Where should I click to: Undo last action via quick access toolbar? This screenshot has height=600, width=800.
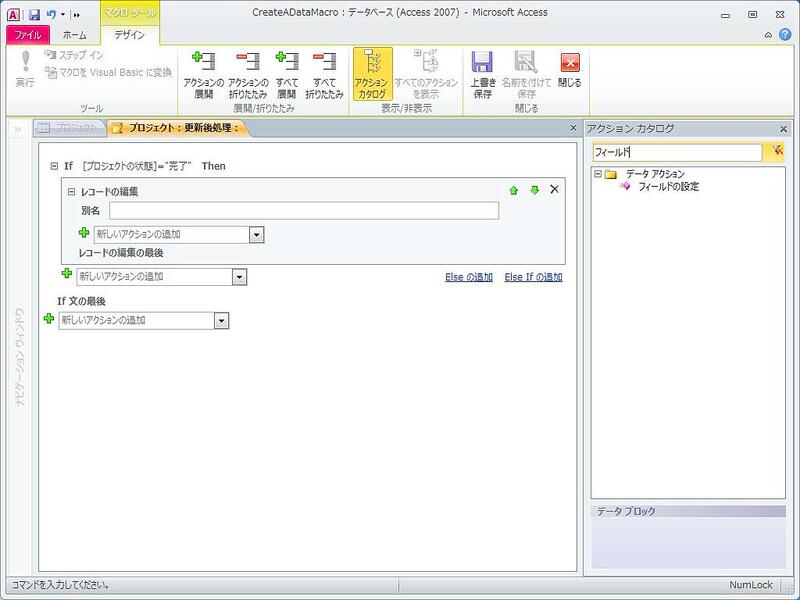(51, 15)
